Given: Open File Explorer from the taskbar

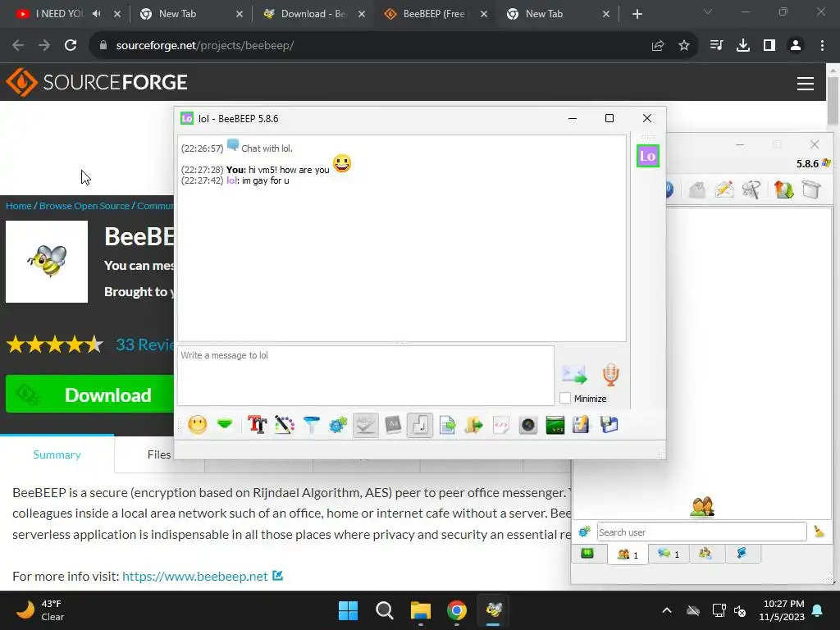Looking at the screenshot, I should coord(421,610).
